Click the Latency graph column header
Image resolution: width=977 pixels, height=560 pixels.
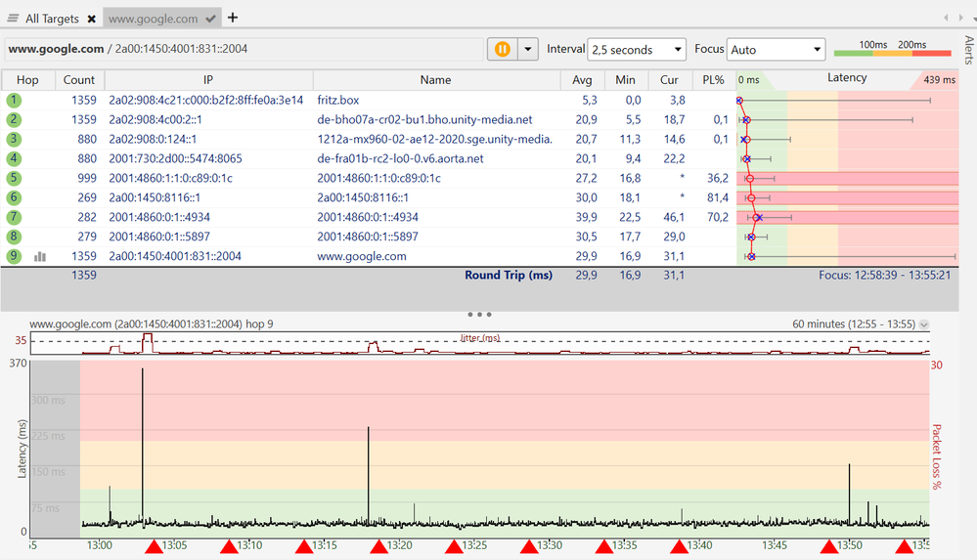[x=847, y=78]
